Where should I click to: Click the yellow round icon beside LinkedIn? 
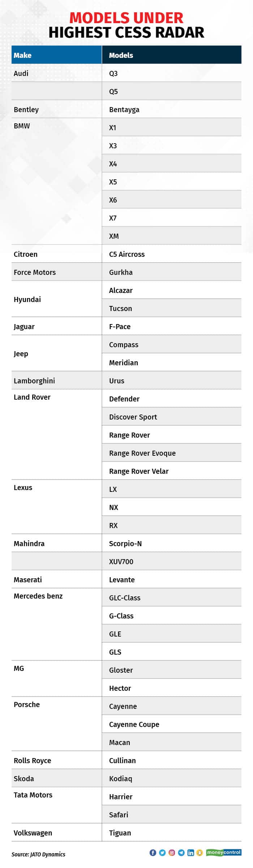(200, 852)
